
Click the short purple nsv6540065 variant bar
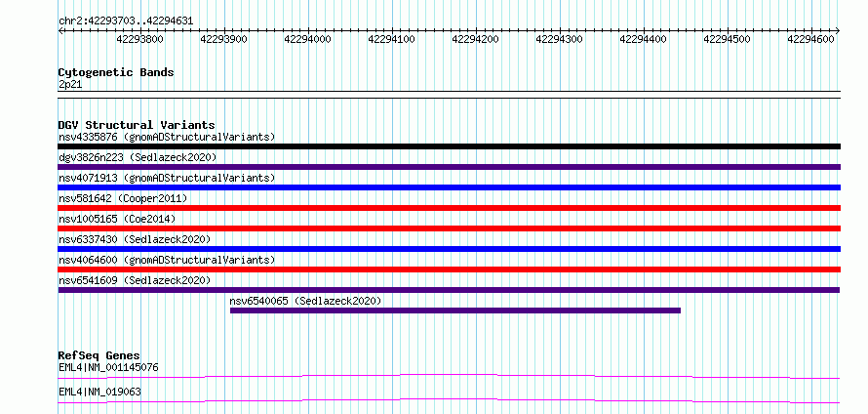455,310
